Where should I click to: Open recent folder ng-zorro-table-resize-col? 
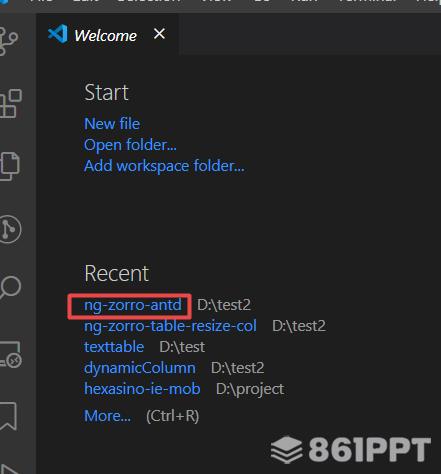click(x=170, y=326)
